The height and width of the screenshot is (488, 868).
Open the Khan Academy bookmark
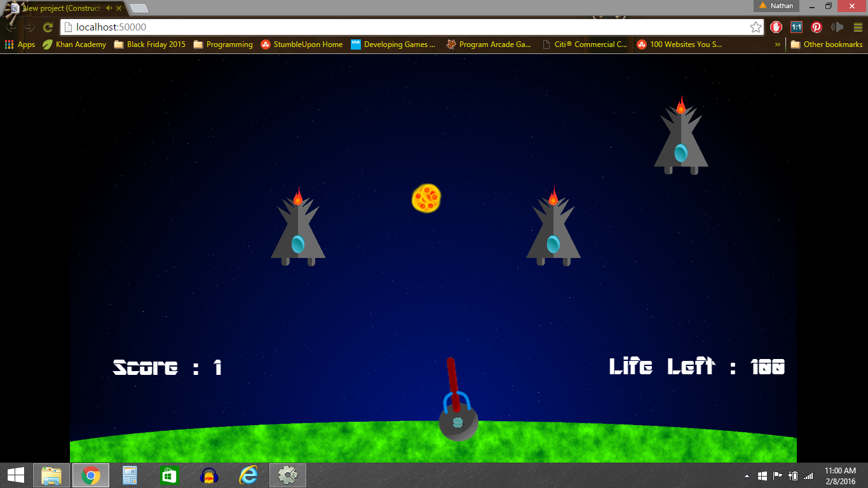pos(74,44)
